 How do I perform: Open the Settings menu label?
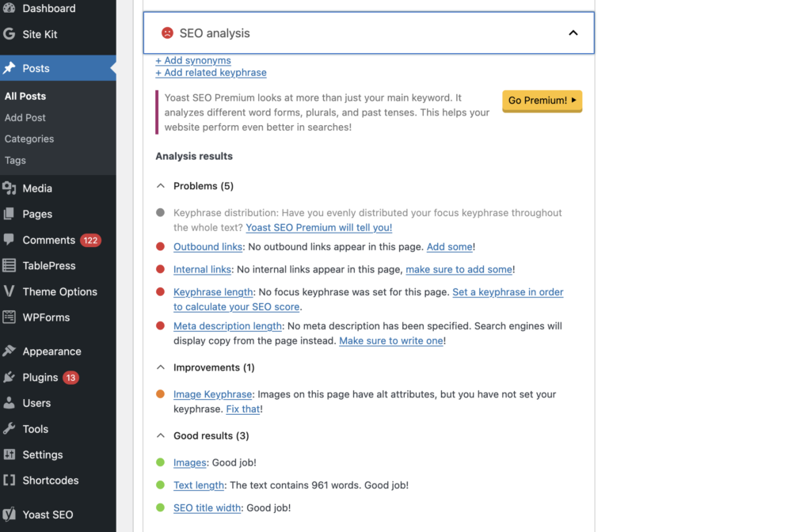point(43,455)
